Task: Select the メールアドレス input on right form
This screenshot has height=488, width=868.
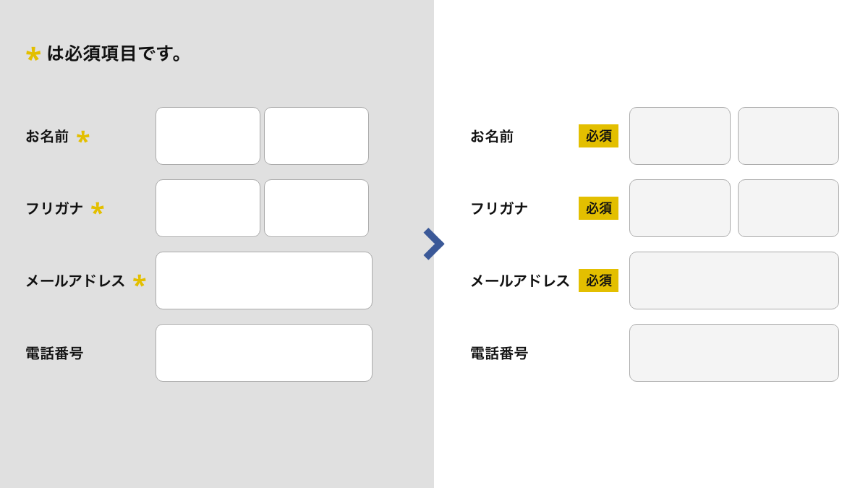Action: click(733, 281)
